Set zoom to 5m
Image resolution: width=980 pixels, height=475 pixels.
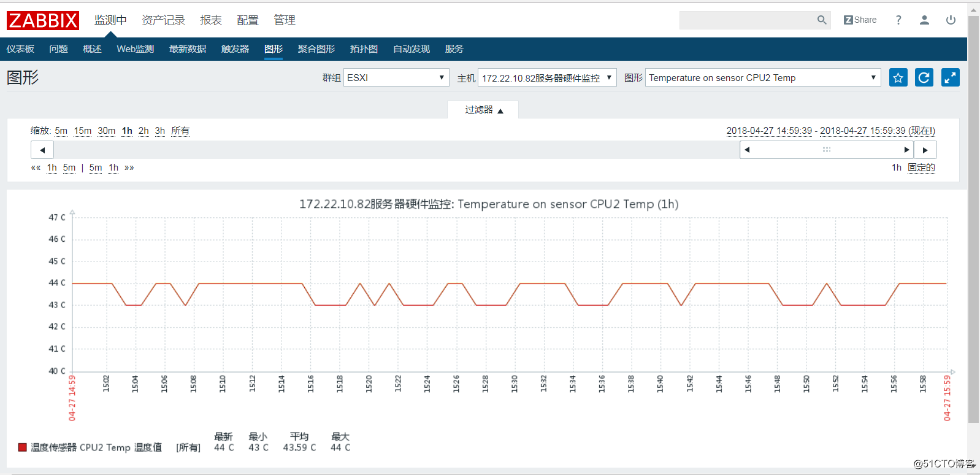[61, 131]
